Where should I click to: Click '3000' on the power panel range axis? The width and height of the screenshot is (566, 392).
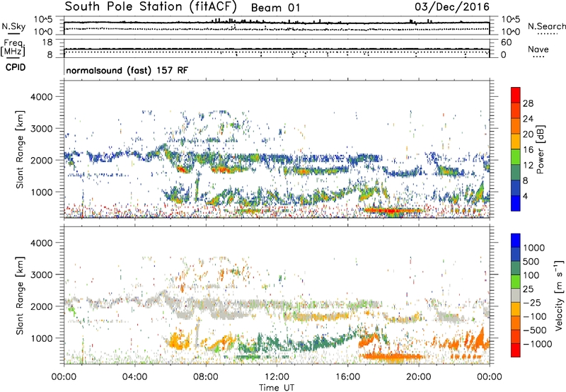41,129
